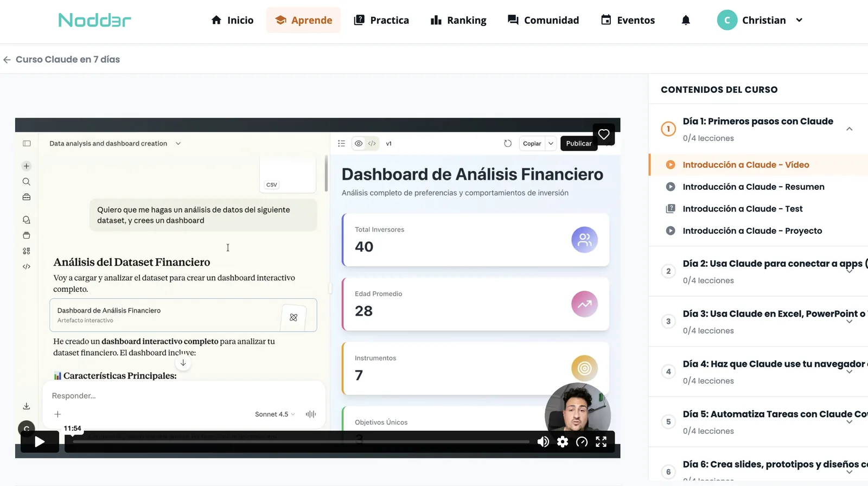
Task: Open the code icon in the Claude sidebar
Action: click(27, 266)
